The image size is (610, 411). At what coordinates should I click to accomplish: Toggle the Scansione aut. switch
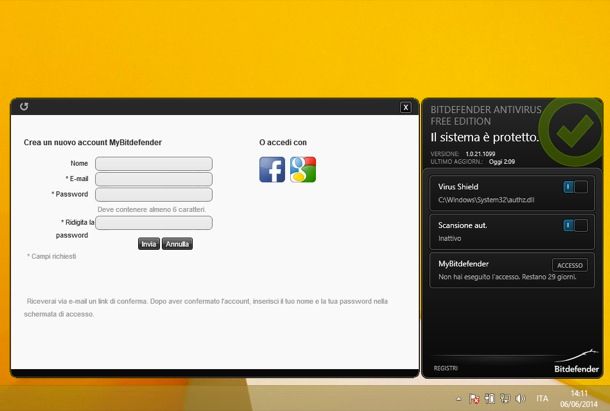point(575,225)
